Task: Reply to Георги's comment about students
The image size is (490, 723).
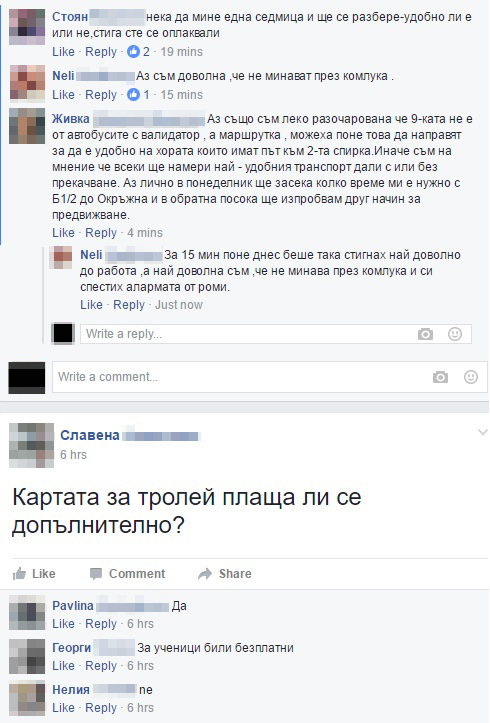Action: coord(101,666)
